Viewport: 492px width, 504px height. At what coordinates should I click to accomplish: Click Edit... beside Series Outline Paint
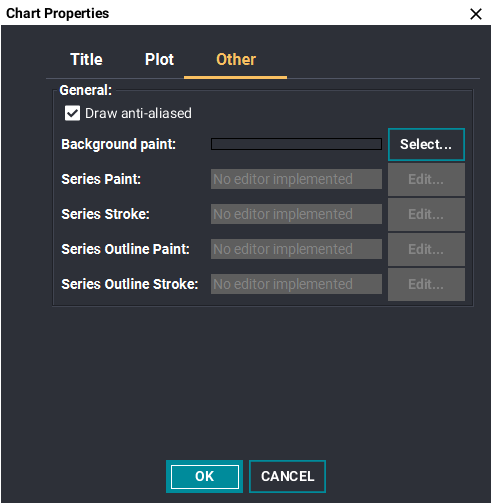point(426,250)
